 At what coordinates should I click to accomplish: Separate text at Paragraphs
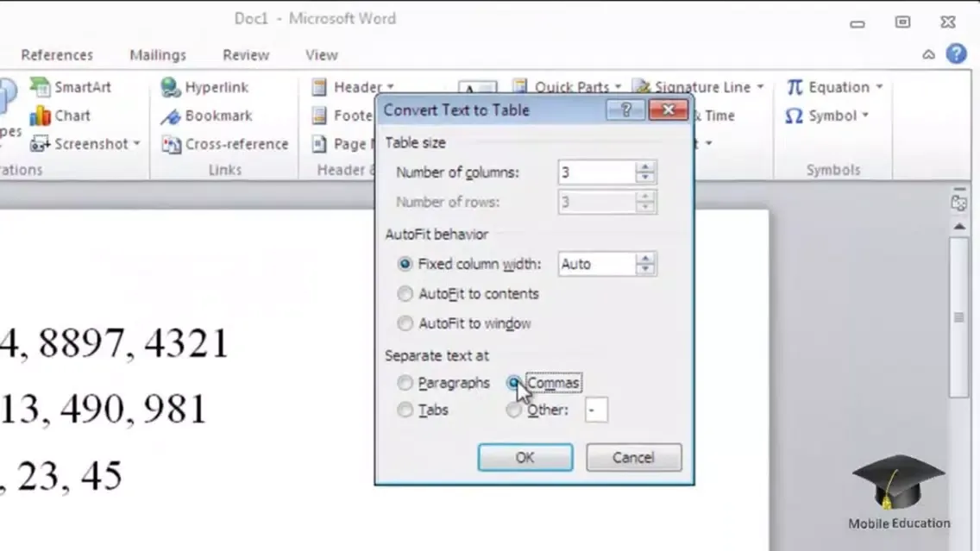tap(443, 382)
